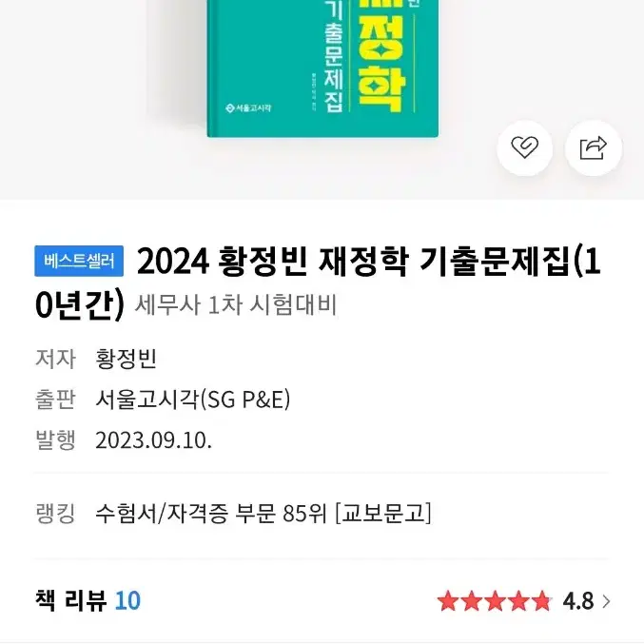The width and height of the screenshot is (644, 644).
Task: Open the 2024 황정빈 재정학 기출문제집 title
Action: (317, 283)
